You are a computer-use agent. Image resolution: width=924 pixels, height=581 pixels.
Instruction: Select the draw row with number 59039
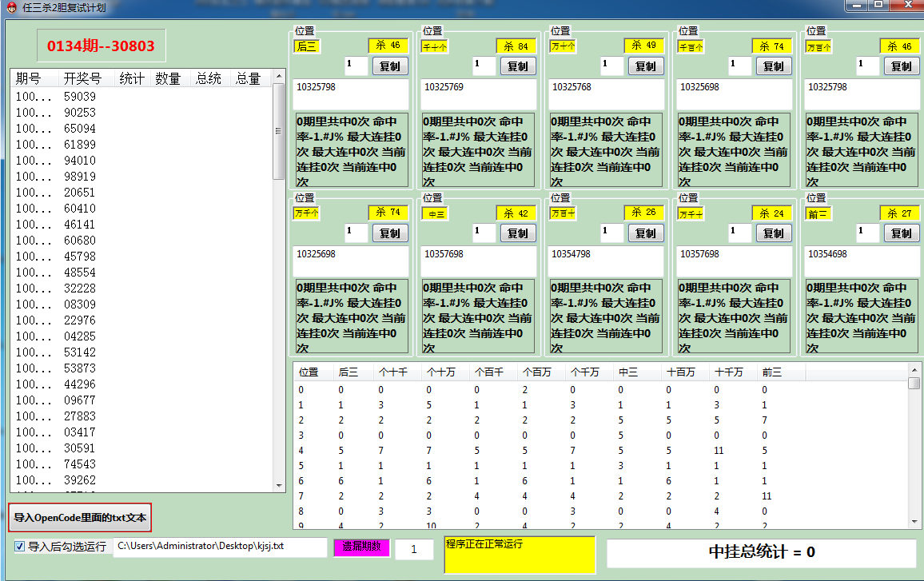click(80, 97)
